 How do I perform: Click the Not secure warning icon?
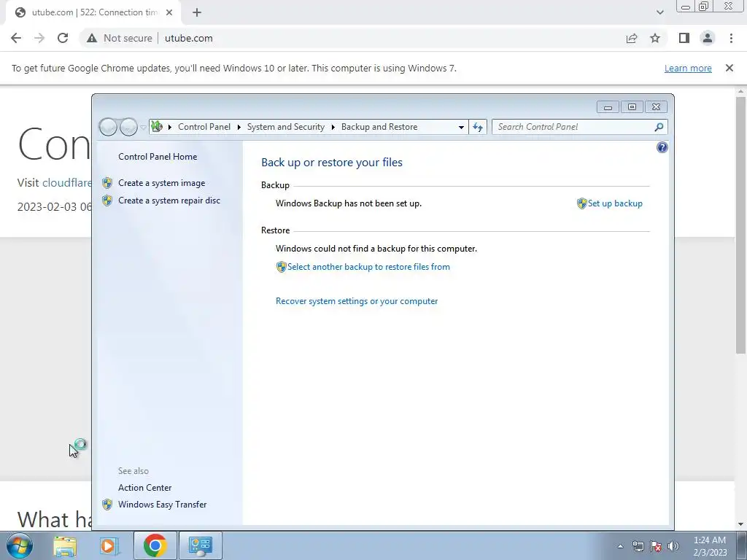(x=92, y=38)
